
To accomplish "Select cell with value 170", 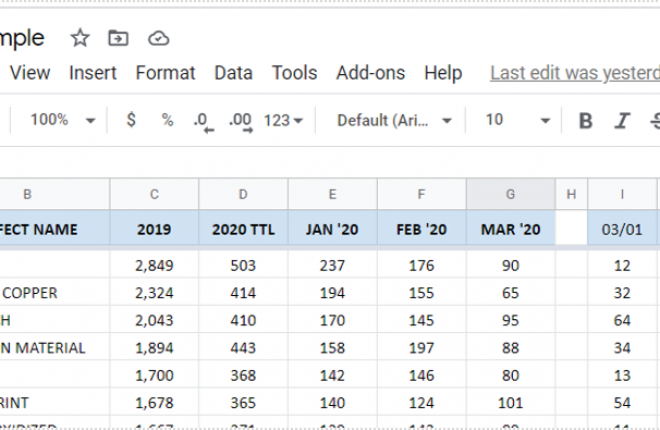I will pyautogui.click(x=333, y=320).
